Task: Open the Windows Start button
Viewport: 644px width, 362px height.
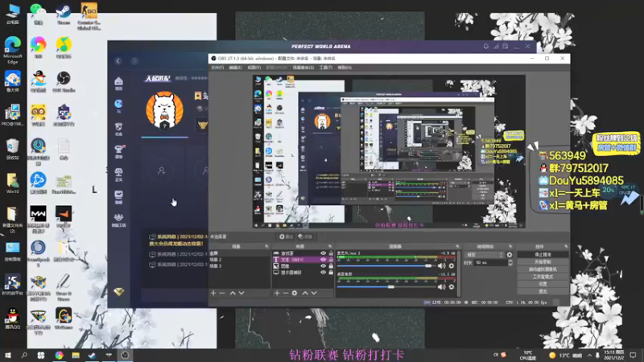Action: point(8,356)
